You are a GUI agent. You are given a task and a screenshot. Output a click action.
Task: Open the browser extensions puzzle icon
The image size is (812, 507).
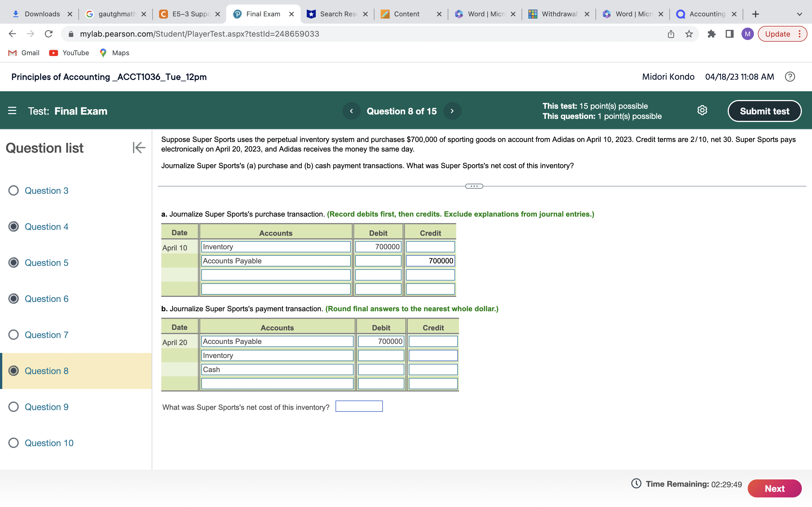pyautogui.click(x=711, y=34)
